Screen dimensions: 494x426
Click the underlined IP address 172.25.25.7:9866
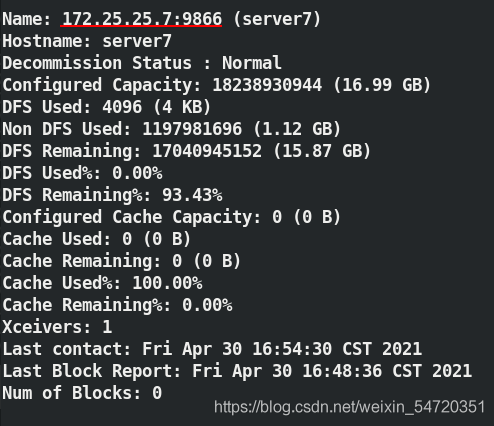tap(142, 19)
